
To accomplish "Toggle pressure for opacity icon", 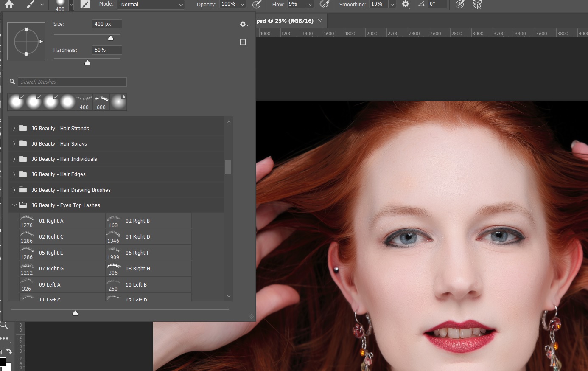I will (x=257, y=4).
